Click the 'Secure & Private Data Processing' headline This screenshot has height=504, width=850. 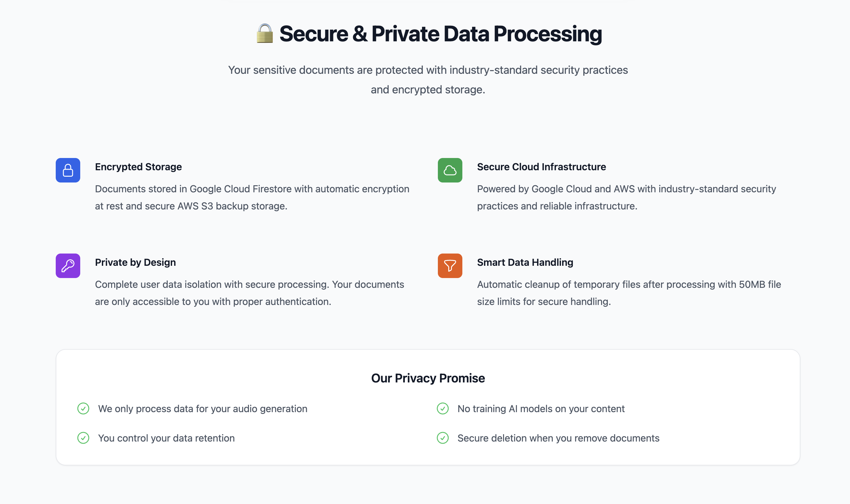point(440,34)
